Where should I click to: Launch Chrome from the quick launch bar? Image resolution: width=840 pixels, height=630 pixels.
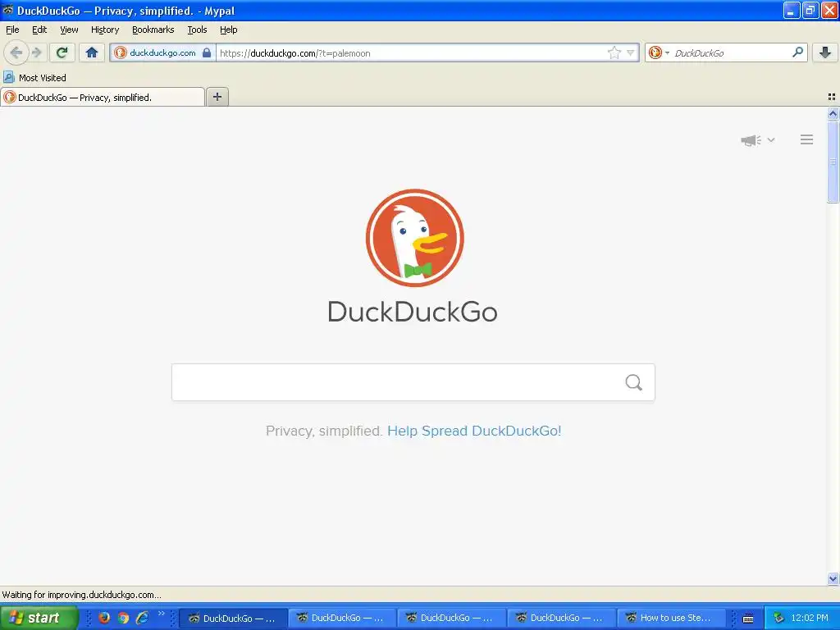[123, 618]
